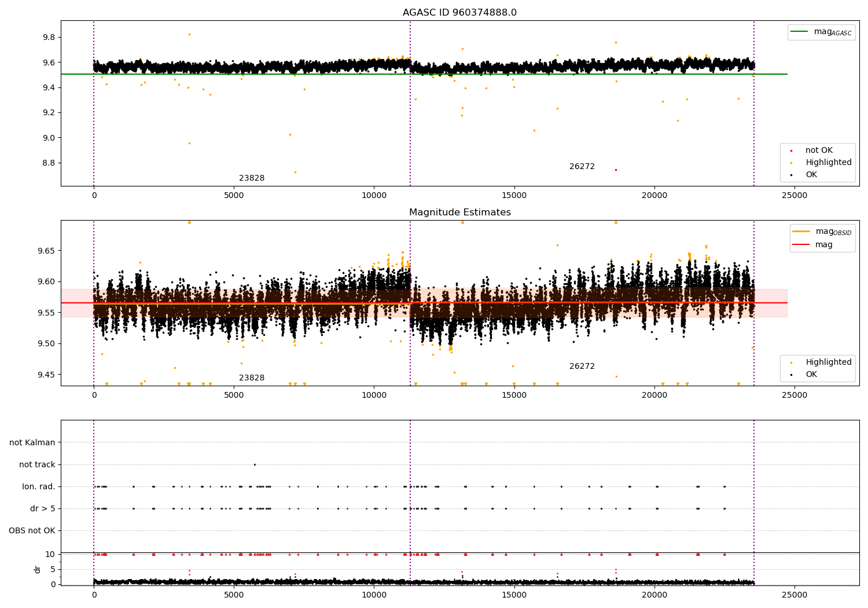The width and height of the screenshot is (868, 608).
Task: Click the '9.2' y-axis tick label
Action: click(49, 113)
